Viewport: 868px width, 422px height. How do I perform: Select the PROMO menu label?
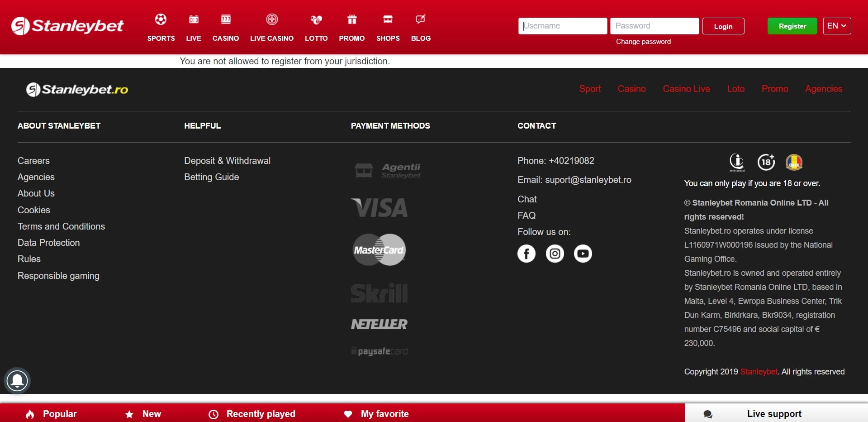point(352,38)
